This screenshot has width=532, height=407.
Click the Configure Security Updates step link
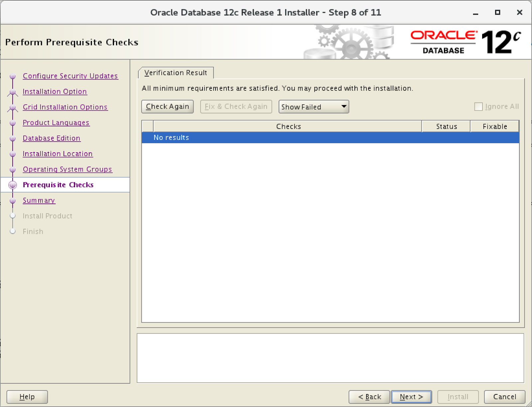point(70,76)
